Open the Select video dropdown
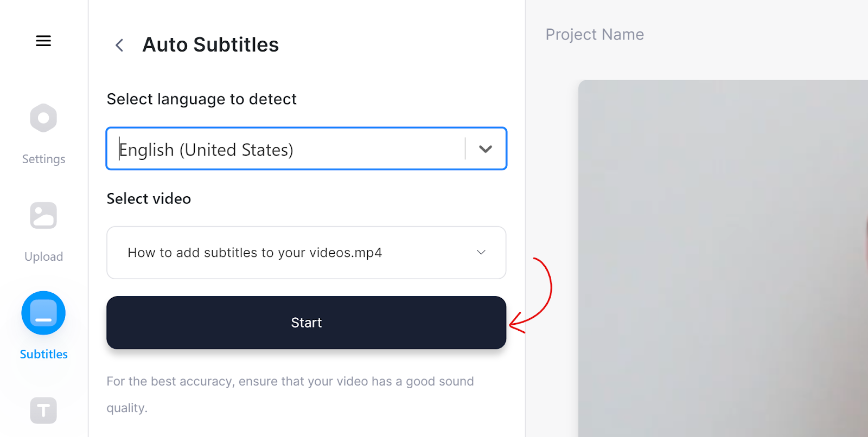 [x=307, y=253]
